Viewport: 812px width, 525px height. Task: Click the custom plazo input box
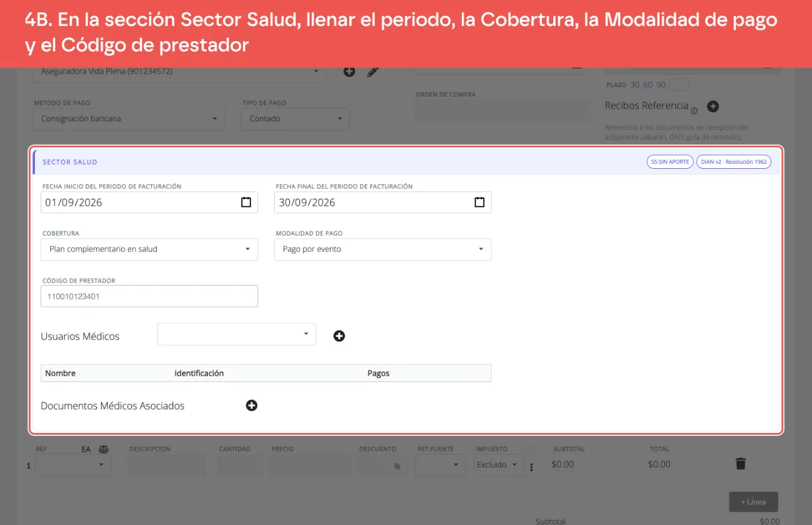click(x=679, y=84)
